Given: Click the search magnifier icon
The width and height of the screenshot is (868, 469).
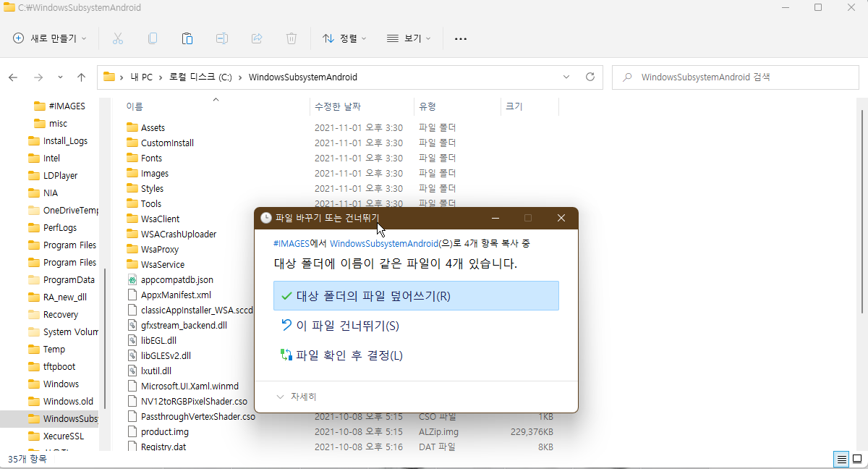Looking at the screenshot, I should (627, 77).
